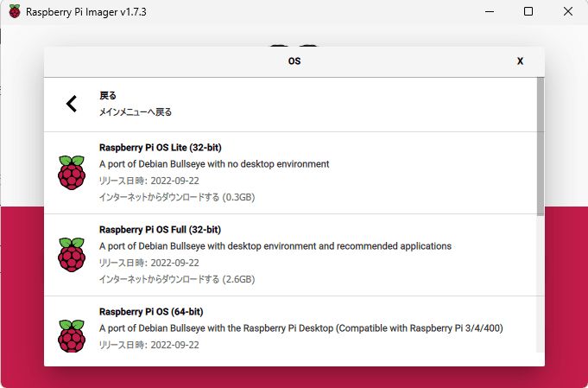
Task: Click the 'recommended applications' description line
Action: [x=275, y=246]
